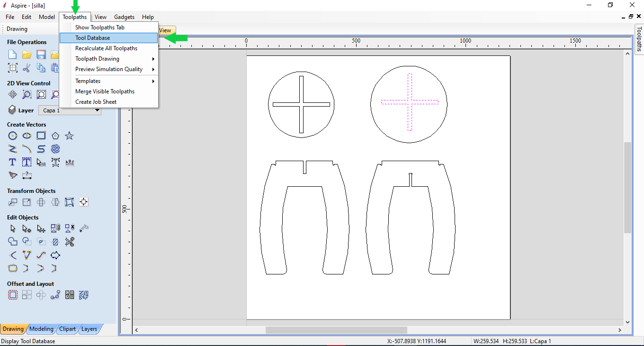This screenshot has height=346, width=644.
Task: Copy selection using the copy icon
Action: coord(41,68)
